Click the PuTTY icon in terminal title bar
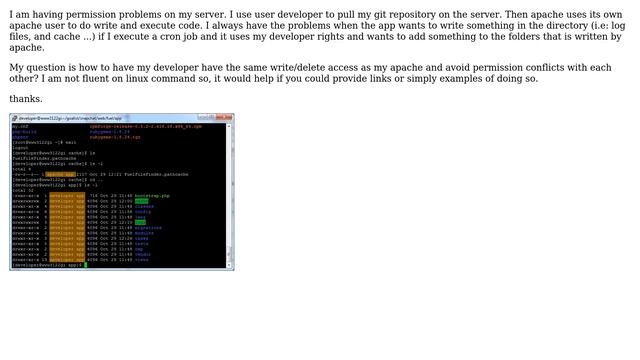Screen dimensions: 640x360 pyautogui.click(x=15, y=118)
